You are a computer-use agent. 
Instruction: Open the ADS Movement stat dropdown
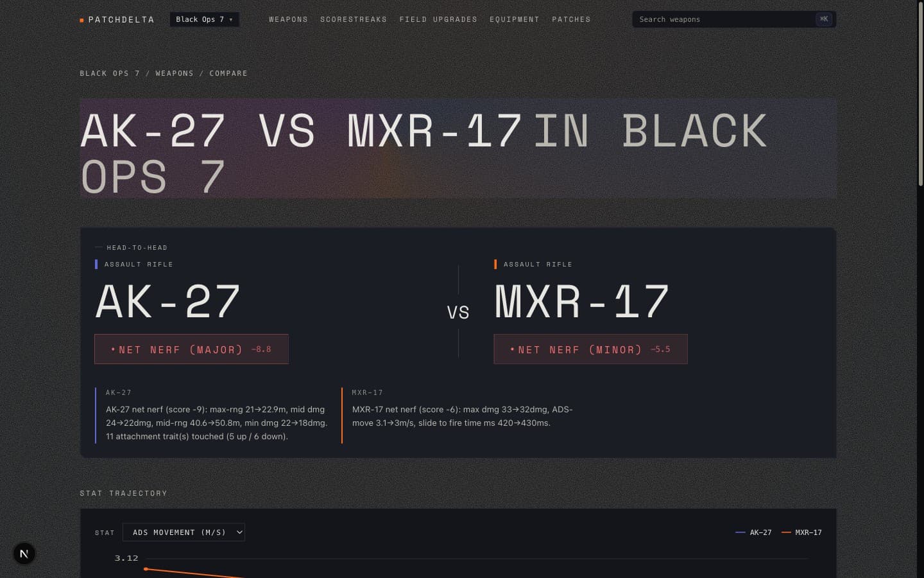point(184,532)
